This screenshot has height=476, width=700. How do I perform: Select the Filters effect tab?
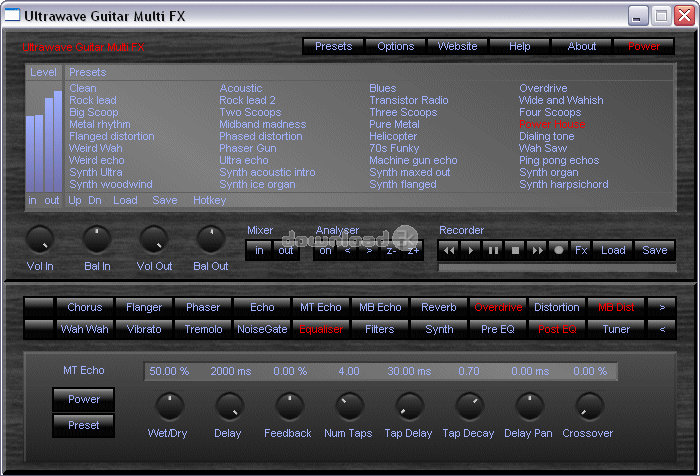click(x=380, y=330)
